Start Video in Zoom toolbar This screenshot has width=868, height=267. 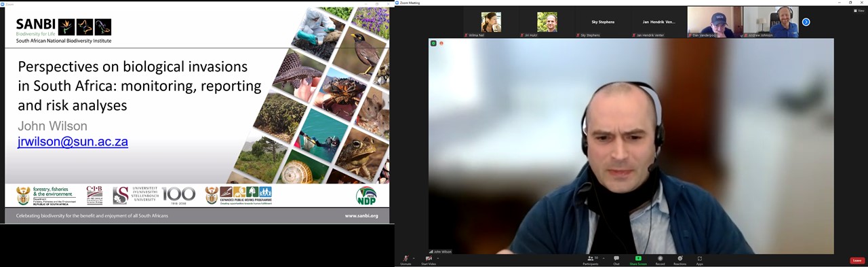pyautogui.click(x=429, y=260)
